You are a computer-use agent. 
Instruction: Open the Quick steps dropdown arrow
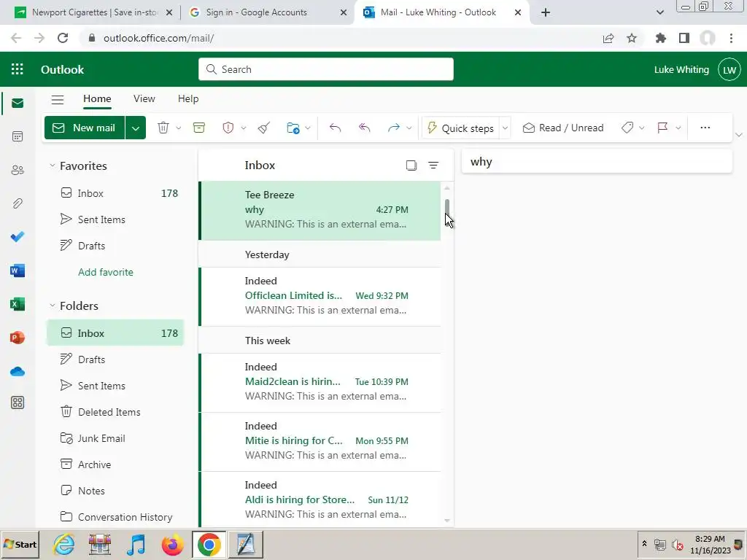click(x=505, y=128)
